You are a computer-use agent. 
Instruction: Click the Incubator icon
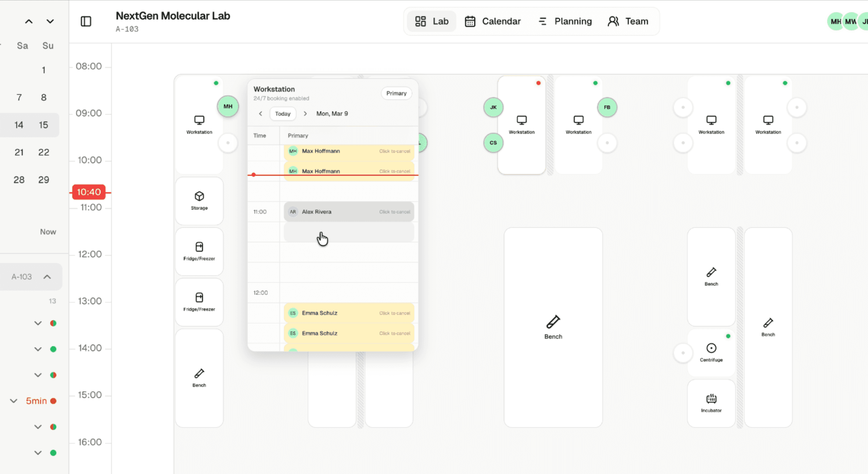pyautogui.click(x=711, y=399)
